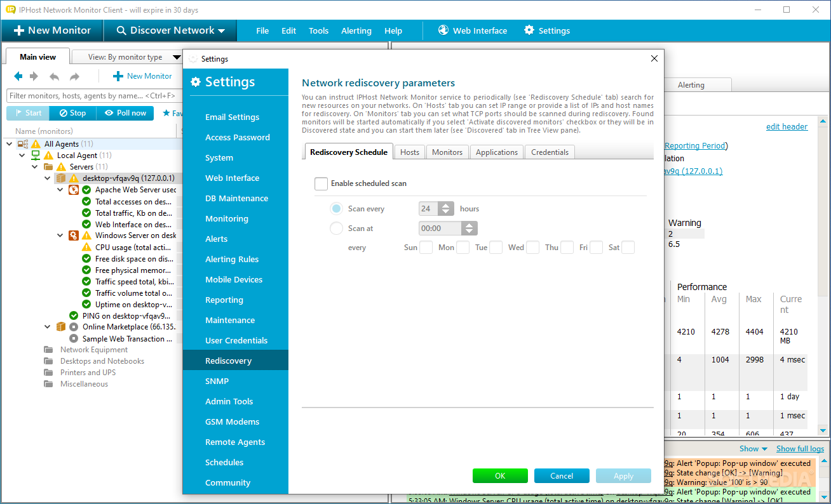Image resolution: width=831 pixels, height=504 pixels.
Task: Collapse the Online Marketplace node
Action: coord(48,327)
